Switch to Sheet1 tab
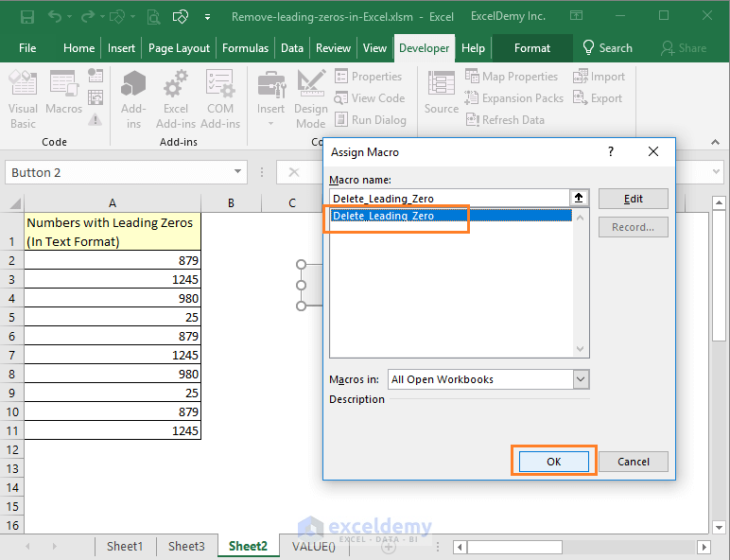The image size is (730, 560). tap(125, 546)
